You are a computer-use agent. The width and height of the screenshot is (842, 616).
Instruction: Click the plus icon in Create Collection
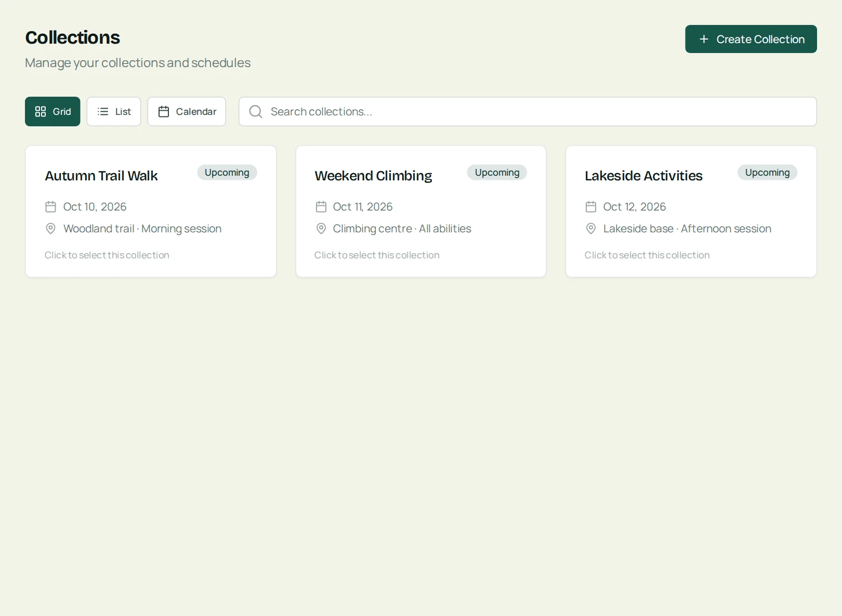[704, 39]
